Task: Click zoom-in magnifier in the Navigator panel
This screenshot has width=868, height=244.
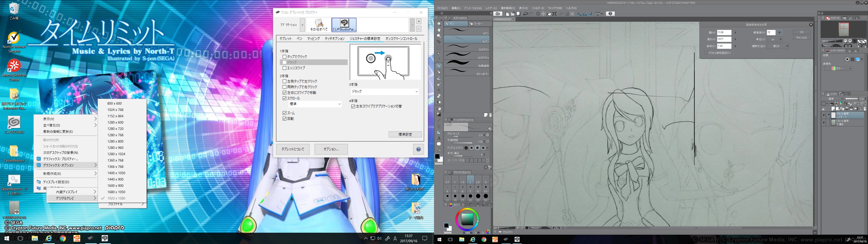Action: [850, 41]
